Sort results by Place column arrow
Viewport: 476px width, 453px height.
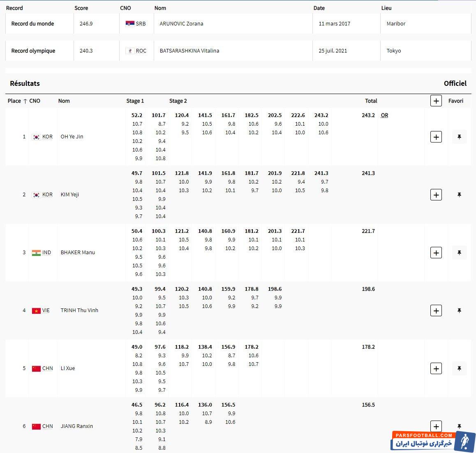click(x=25, y=101)
